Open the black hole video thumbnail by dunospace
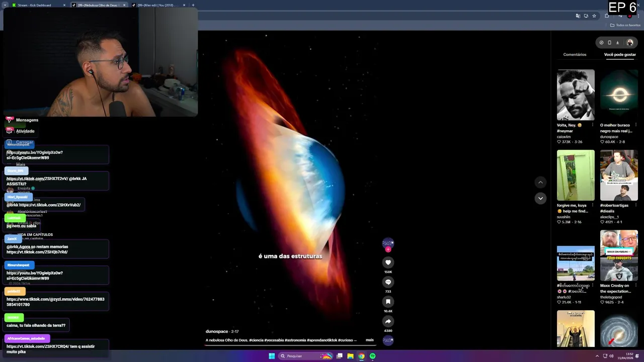Viewport: 644px width, 362px height. pos(619,95)
